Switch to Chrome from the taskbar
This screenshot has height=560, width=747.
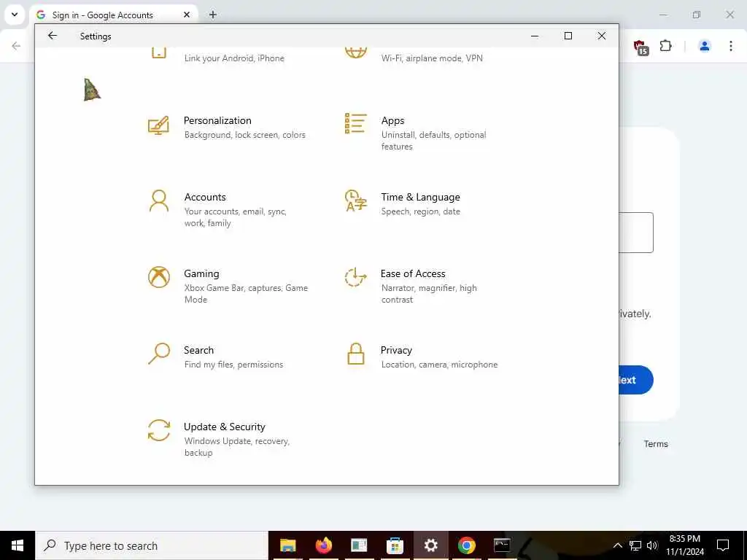pyautogui.click(x=466, y=545)
